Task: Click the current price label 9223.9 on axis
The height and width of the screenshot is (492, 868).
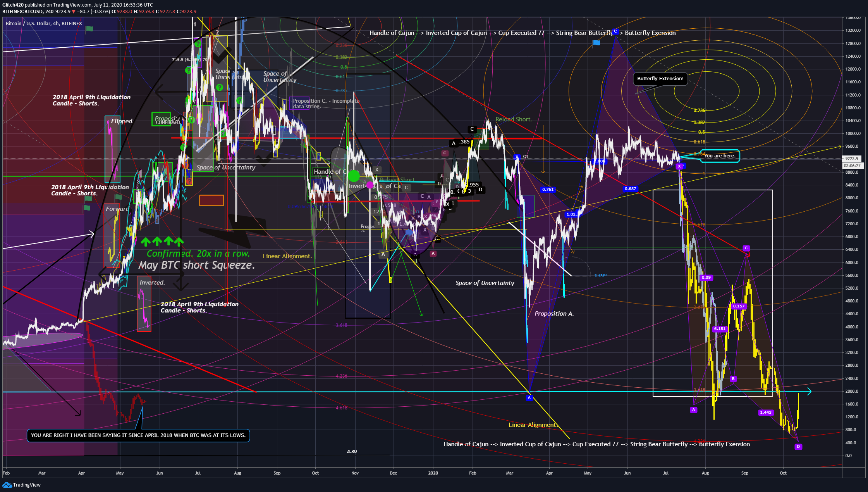Action: tap(852, 159)
